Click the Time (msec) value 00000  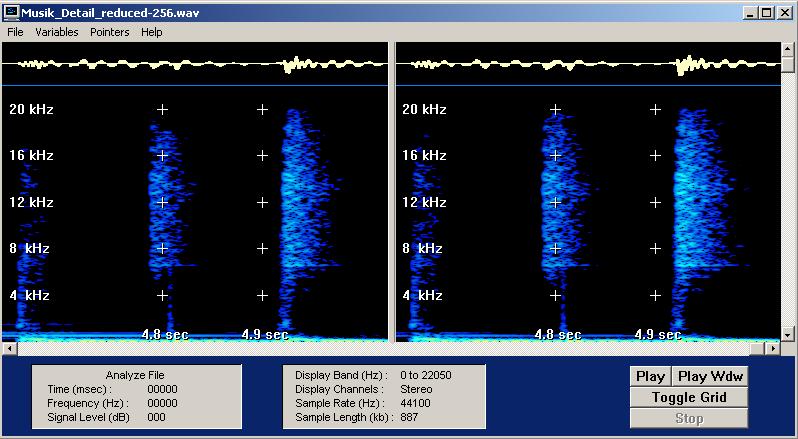(162, 389)
